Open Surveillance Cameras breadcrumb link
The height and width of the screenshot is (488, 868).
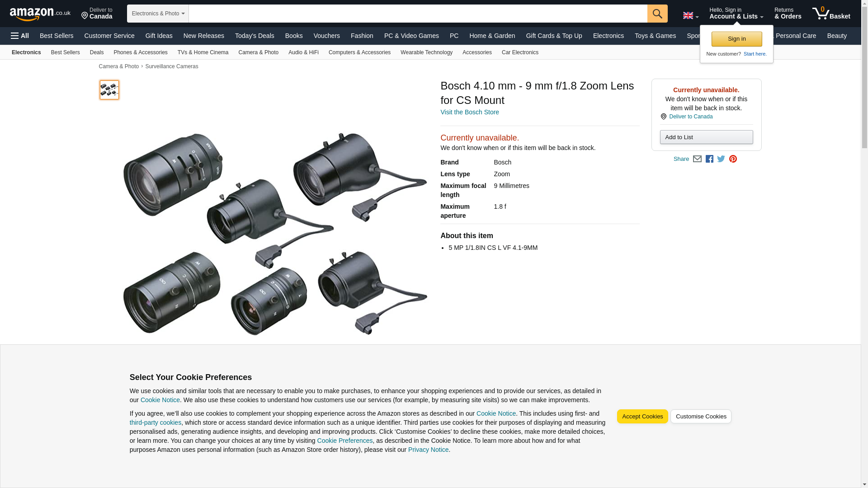pos(171,66)
